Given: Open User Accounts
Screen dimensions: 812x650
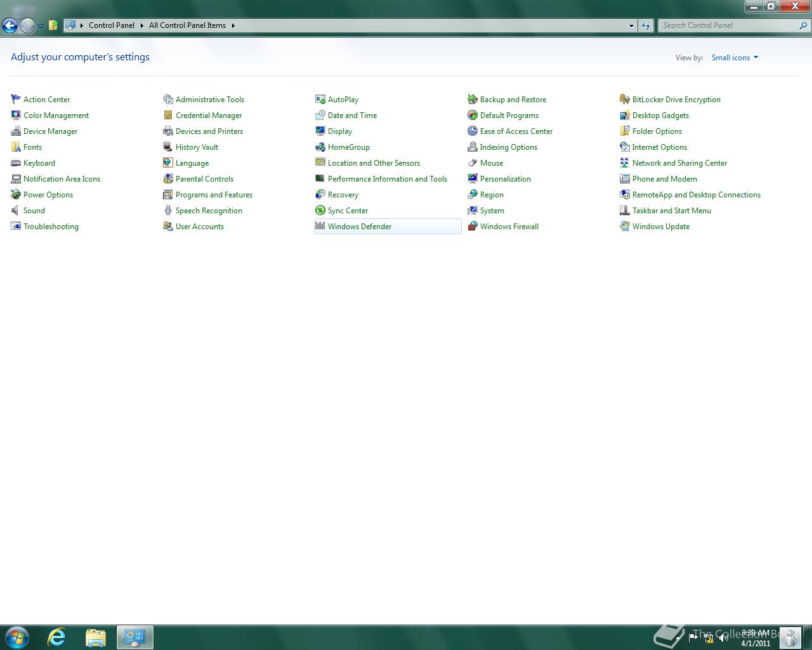Looking at the screenshot, I should click(200, 227).
